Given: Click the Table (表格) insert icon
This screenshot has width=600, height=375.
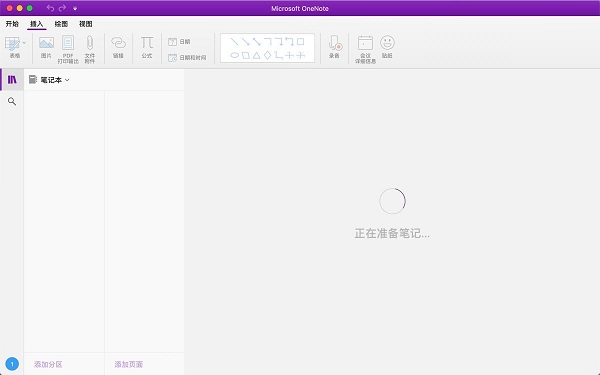Looking at the screenshot, I should 12,44.
